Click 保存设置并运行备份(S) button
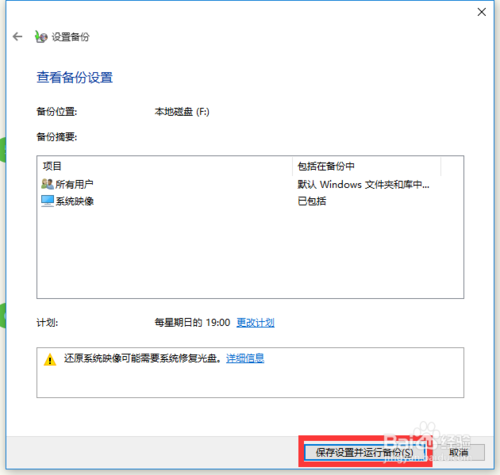The image size is (500, 475). tap(365, 452)
